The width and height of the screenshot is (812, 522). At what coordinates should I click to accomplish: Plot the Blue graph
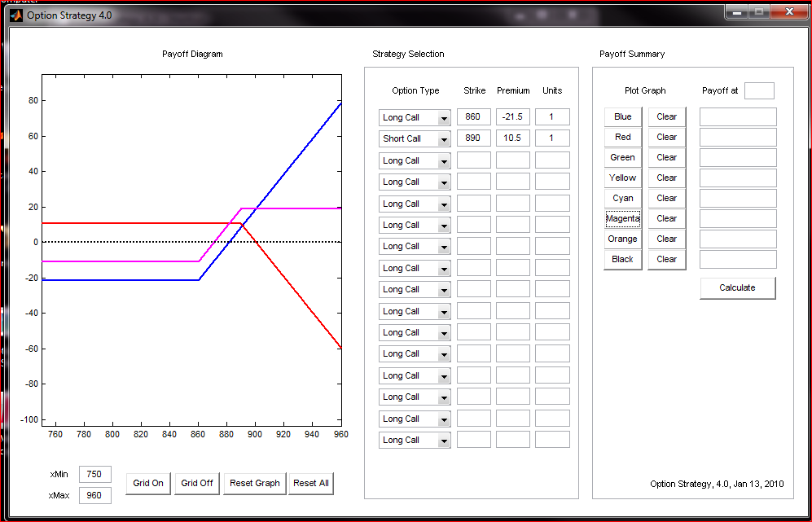622,116
